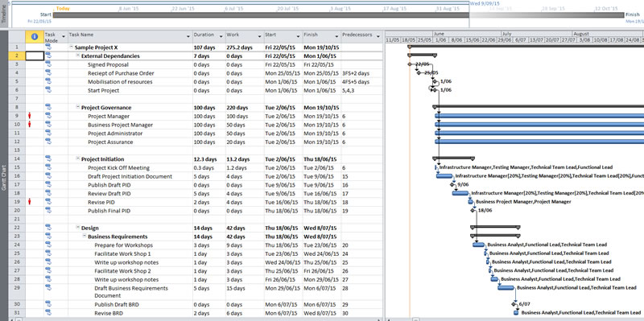Viewport: 644px width, 321px height.
Task: Select the selected indicator cell in row 2
Action: 35,56
